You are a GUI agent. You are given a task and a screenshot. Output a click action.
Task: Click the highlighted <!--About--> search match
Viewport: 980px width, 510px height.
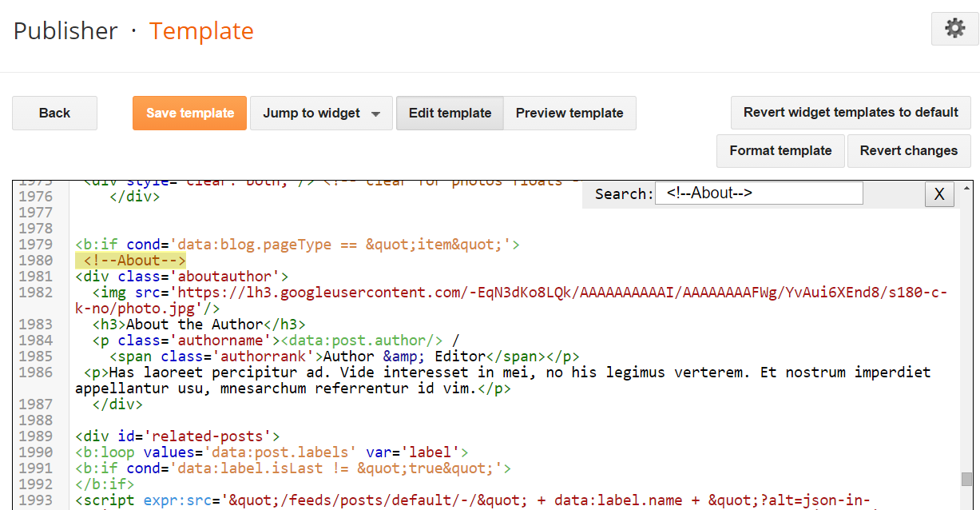click(134, 261)
